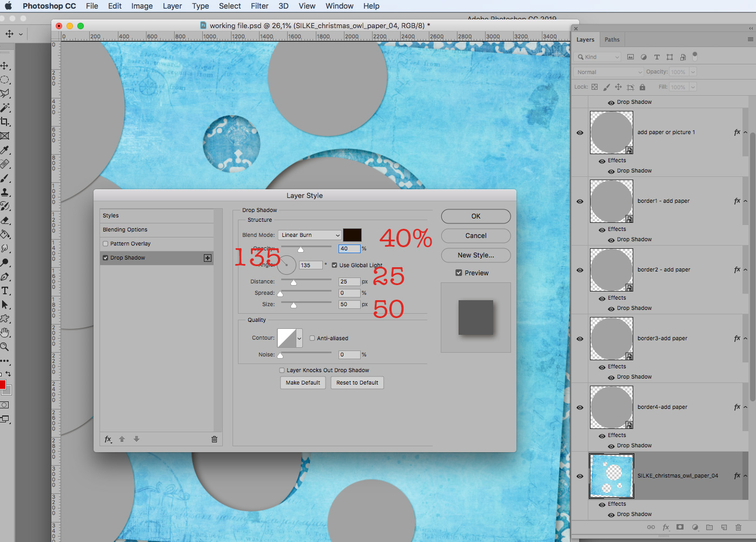The width and height of the screenshot is (756, 542).
Task: Click the Size value input field
Action: point(349,305)
